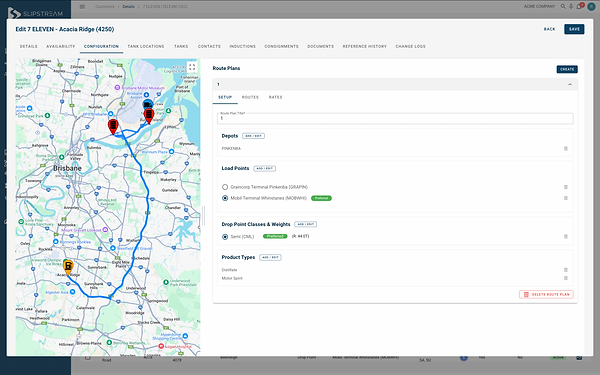This screenshot has width=600, height=375.
Task: Click Add / Edit for Load Points
Action: [x=264, y=168]
